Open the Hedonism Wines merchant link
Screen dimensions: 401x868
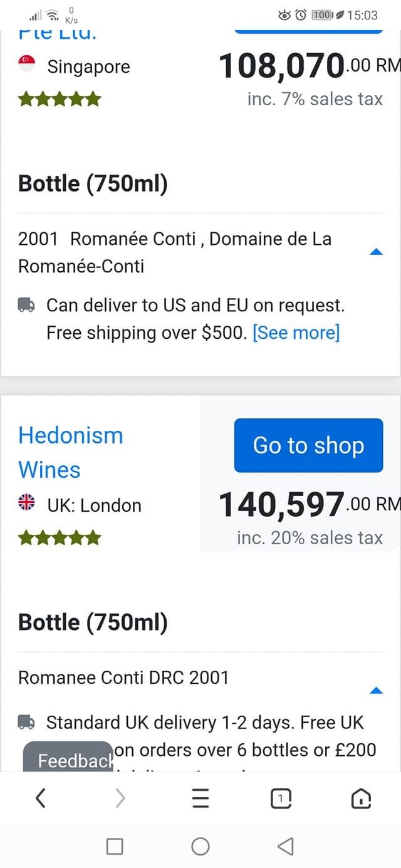[70, 452]
